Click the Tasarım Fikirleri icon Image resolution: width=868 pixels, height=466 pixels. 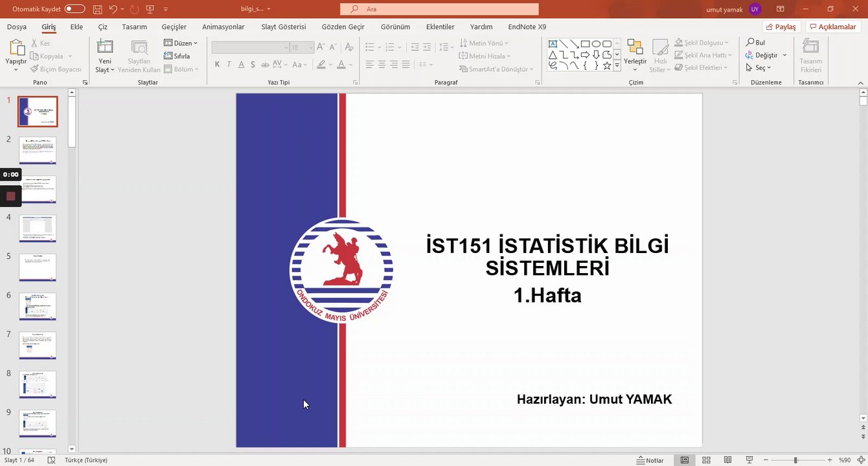(811, 47)
